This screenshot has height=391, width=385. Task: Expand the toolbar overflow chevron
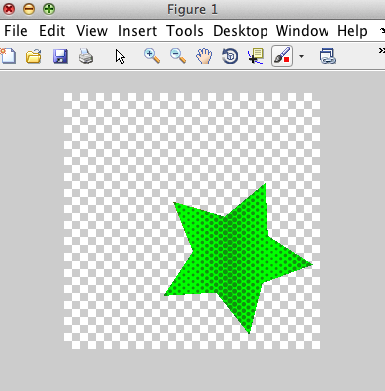click(x=382, y=50)
